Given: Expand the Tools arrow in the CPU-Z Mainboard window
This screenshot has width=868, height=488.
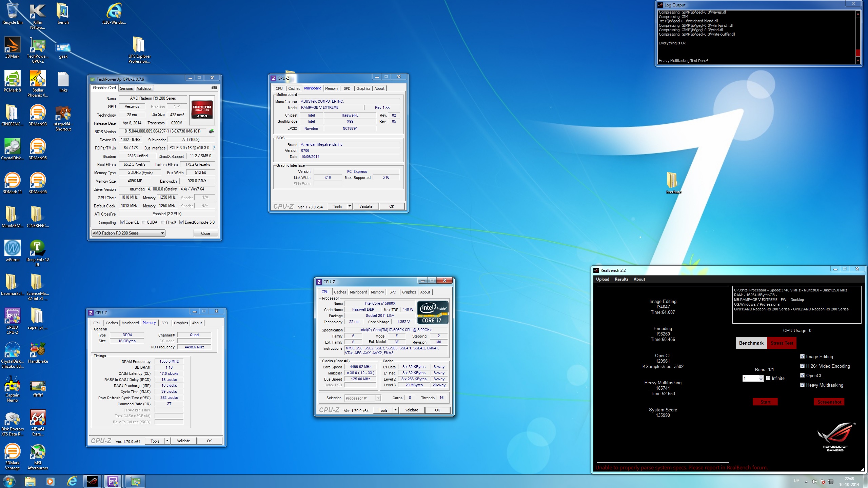Looking at the screenshot, I should tap(350, 206).
